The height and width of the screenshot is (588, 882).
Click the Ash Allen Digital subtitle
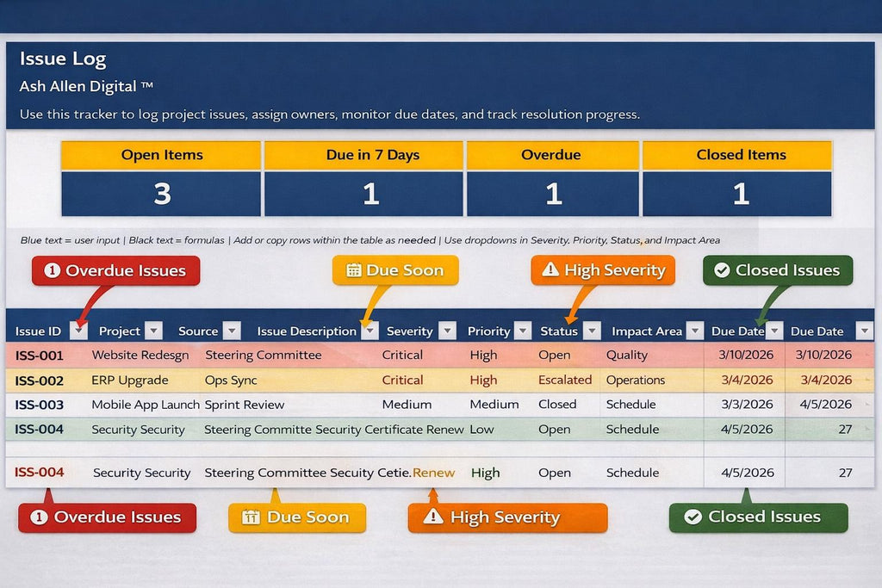(86, 87)
